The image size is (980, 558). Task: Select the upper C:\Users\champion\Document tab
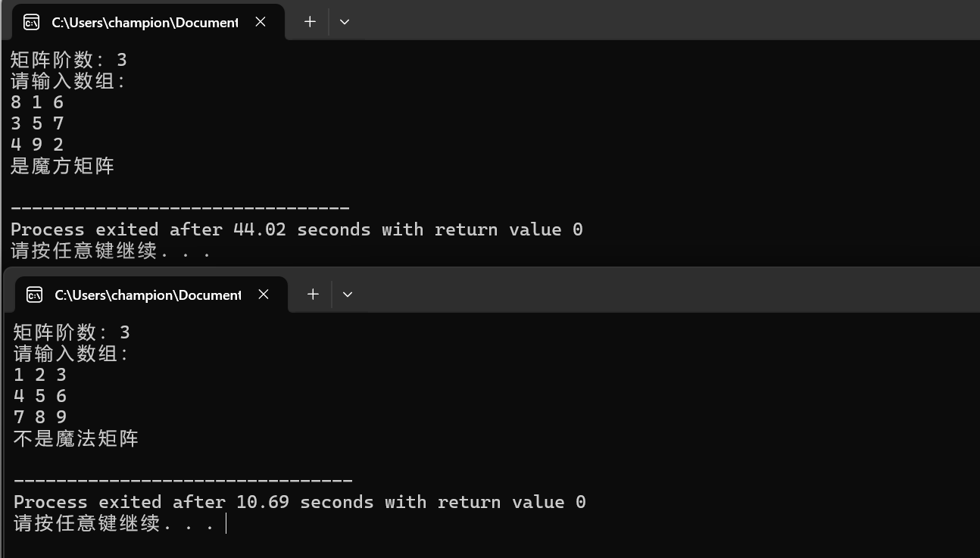click(144, 22)
